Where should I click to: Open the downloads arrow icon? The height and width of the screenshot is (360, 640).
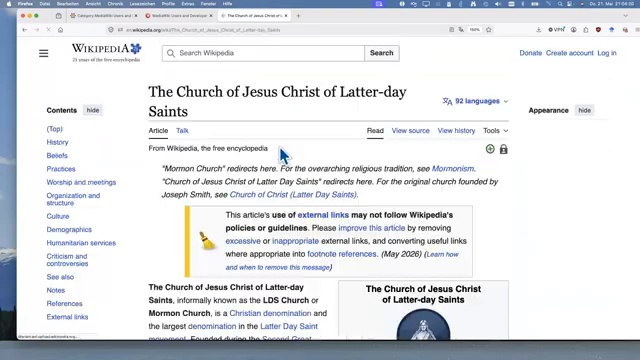point(538,30)
